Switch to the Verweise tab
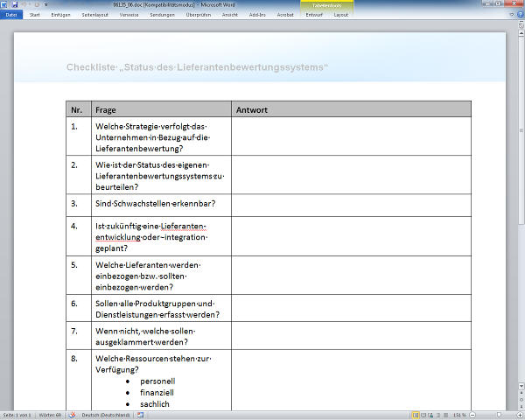The height and width of the screenshot is (420, 525). point(129,15)
